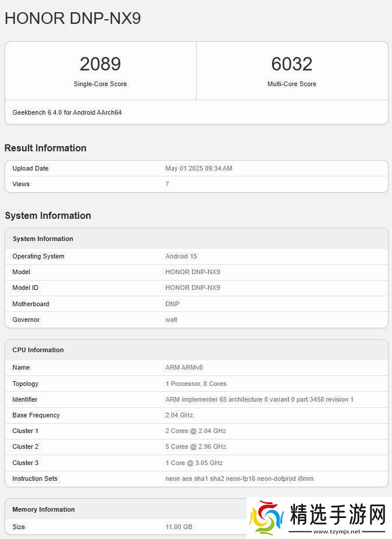392x539 pixels.
Task: Click the Single-Core Score label
Action: tap(100, 84)
